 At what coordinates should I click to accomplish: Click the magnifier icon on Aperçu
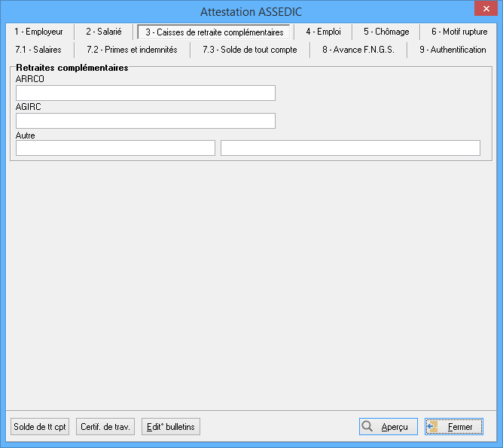367,426
